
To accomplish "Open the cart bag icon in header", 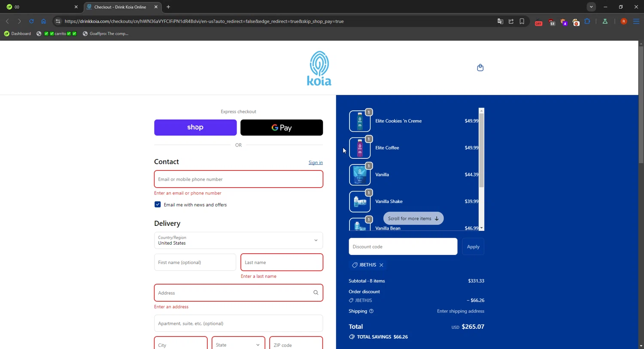I will pos(480,68).
